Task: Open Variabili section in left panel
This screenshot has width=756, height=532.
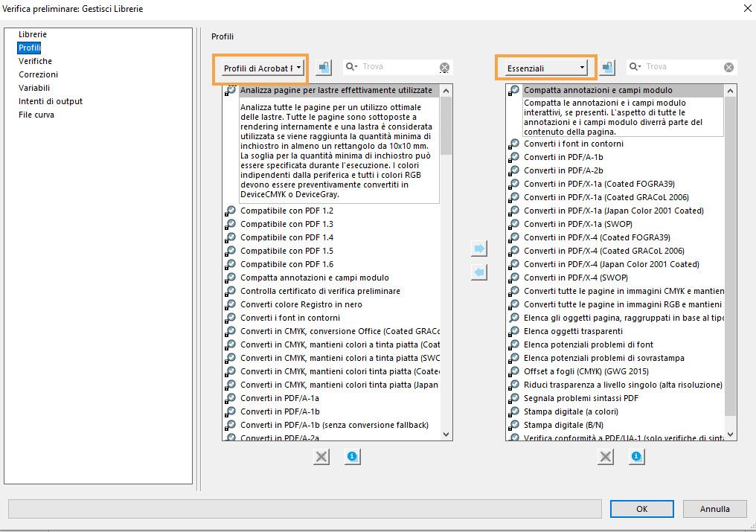Action: [34, 88]
